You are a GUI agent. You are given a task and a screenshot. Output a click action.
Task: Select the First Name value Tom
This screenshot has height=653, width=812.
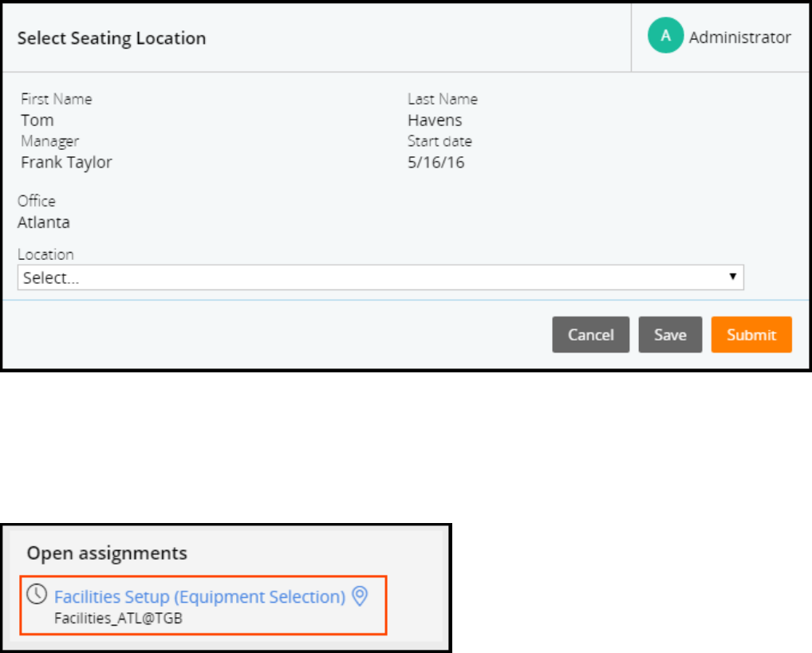tap(37, 120)
